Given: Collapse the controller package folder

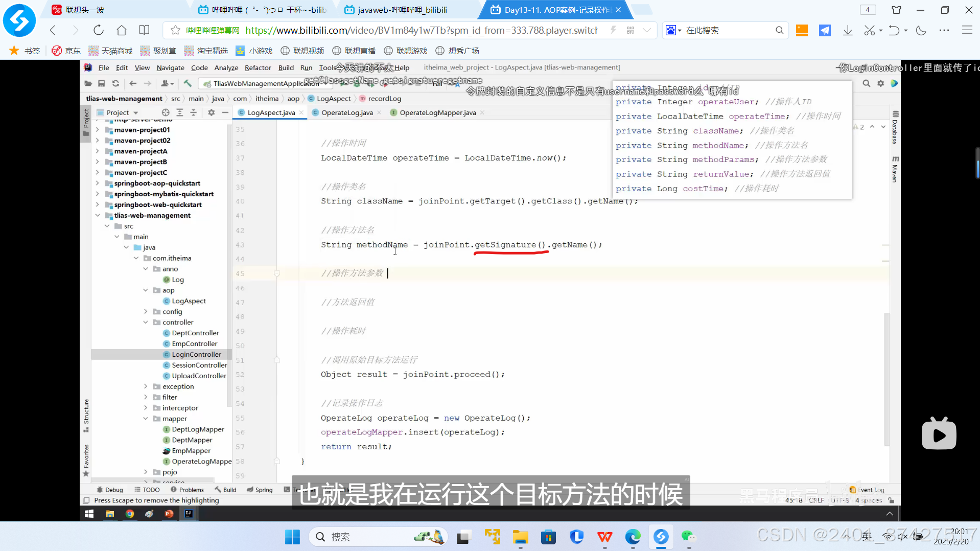Looking at the screenshot, I should 146,322.
